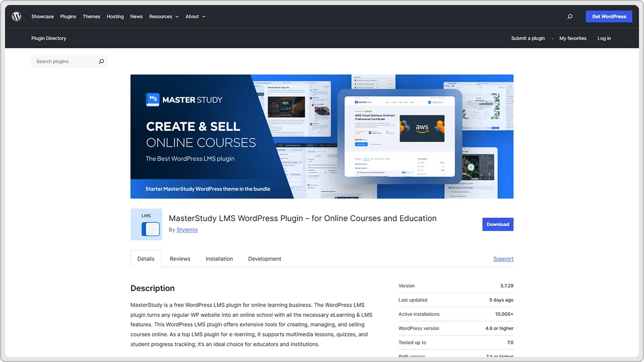
Task: Expand the Resources dropdown menu
Action: pos(164,17)
